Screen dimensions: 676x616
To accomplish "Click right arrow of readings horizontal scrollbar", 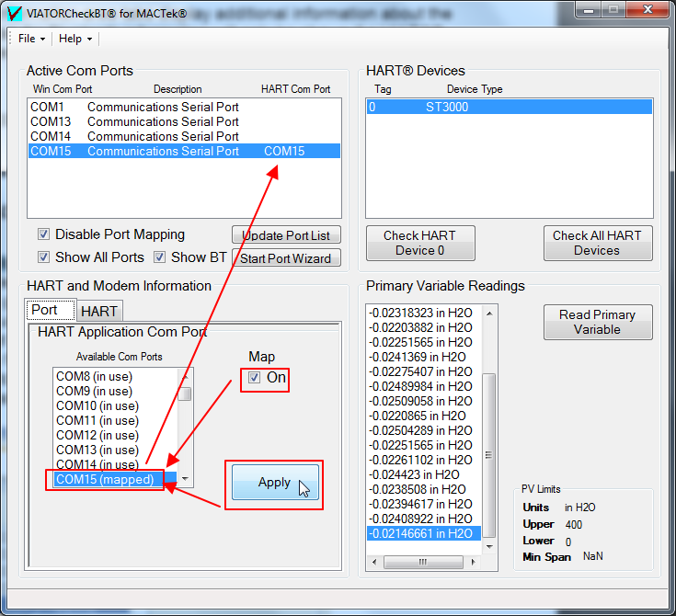I will tap(474, 562).
